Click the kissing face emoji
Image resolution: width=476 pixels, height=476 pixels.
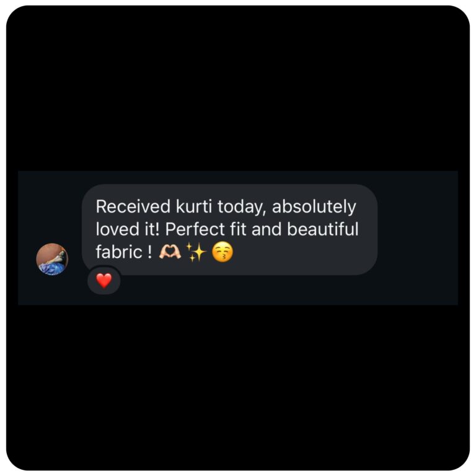[x=223, y=252]
